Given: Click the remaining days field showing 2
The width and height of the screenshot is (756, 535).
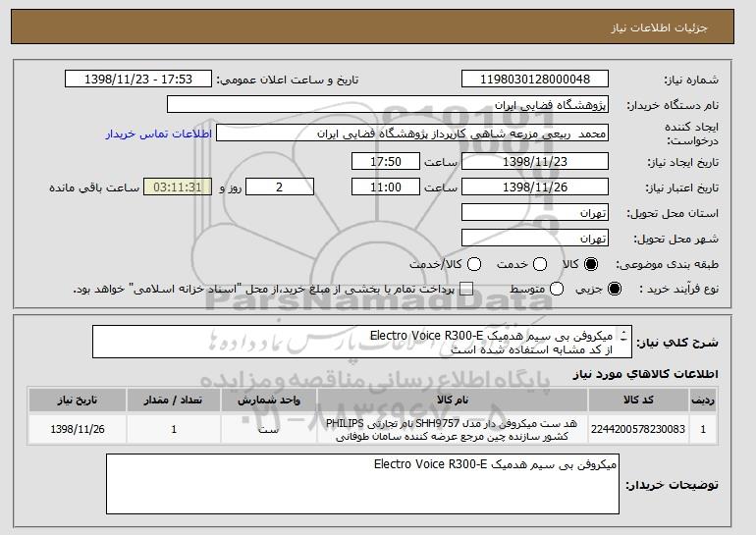Looking at the screenshot, I should tap(280, 187).
